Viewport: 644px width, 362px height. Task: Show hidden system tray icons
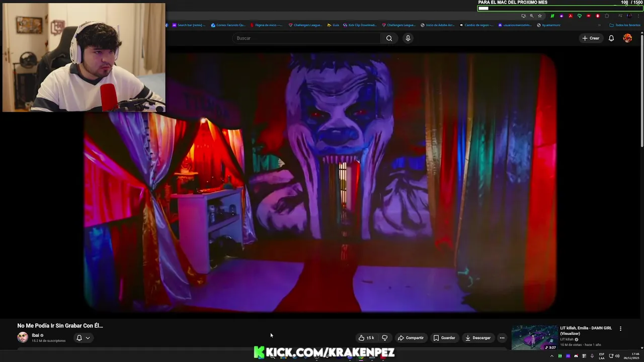coord(552,356)
